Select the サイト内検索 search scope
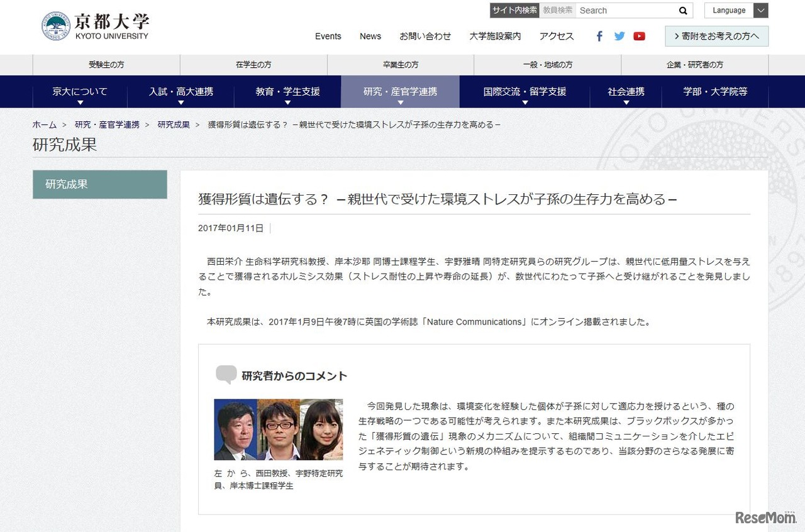Screen dimensions: 805x532 pyautogui.click(x=514, y=10)
